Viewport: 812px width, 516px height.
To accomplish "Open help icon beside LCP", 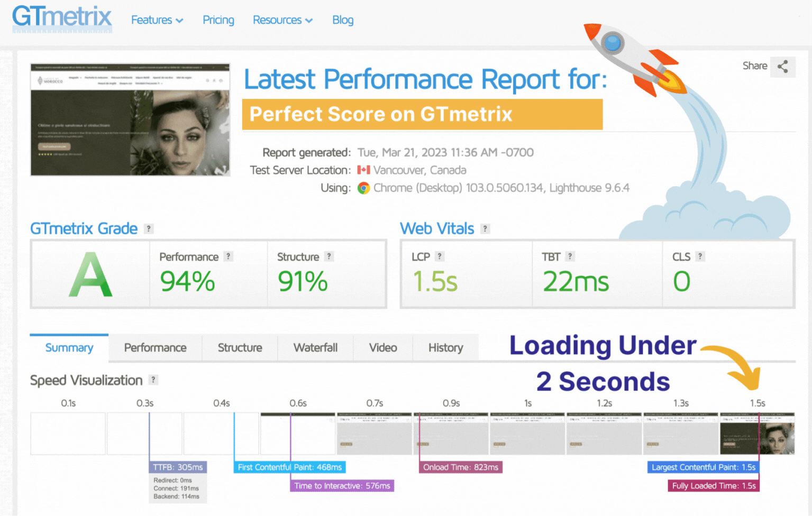I will pyautogui.click(x=440, y=256).
